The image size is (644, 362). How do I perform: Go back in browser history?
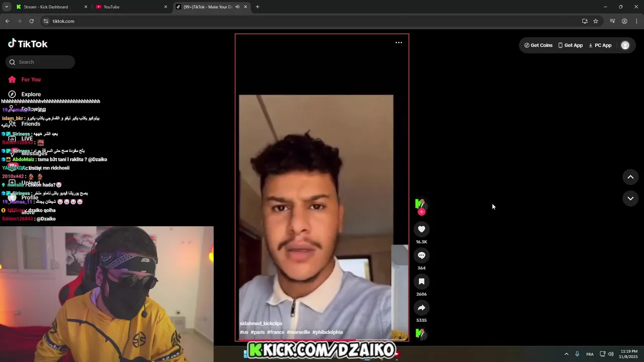tap(7, 21)
